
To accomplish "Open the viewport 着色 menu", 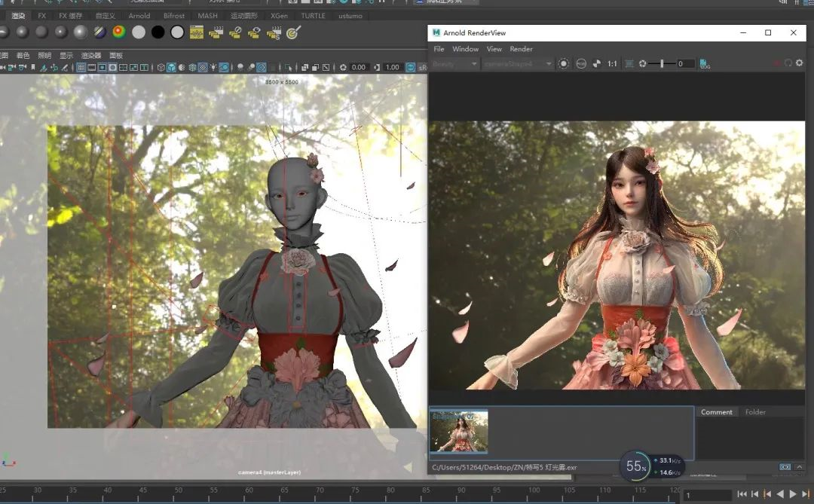I will click(23, 56).
